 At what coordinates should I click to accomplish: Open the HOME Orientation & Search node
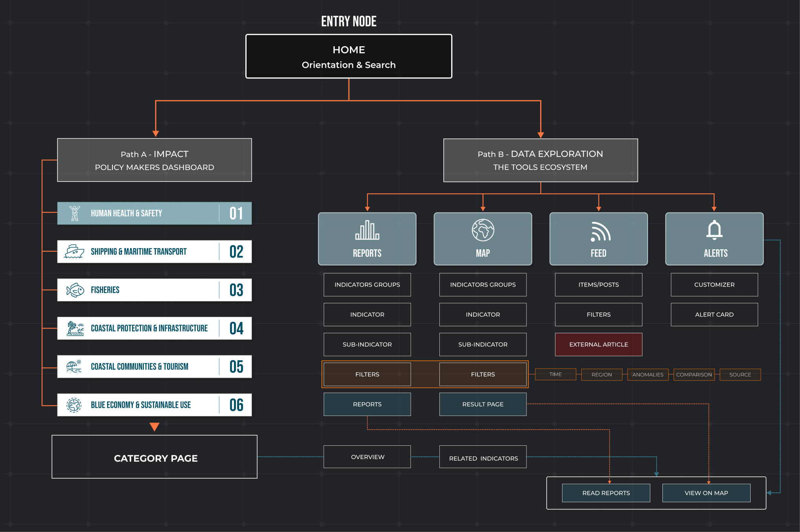click(x=349, y=56)
